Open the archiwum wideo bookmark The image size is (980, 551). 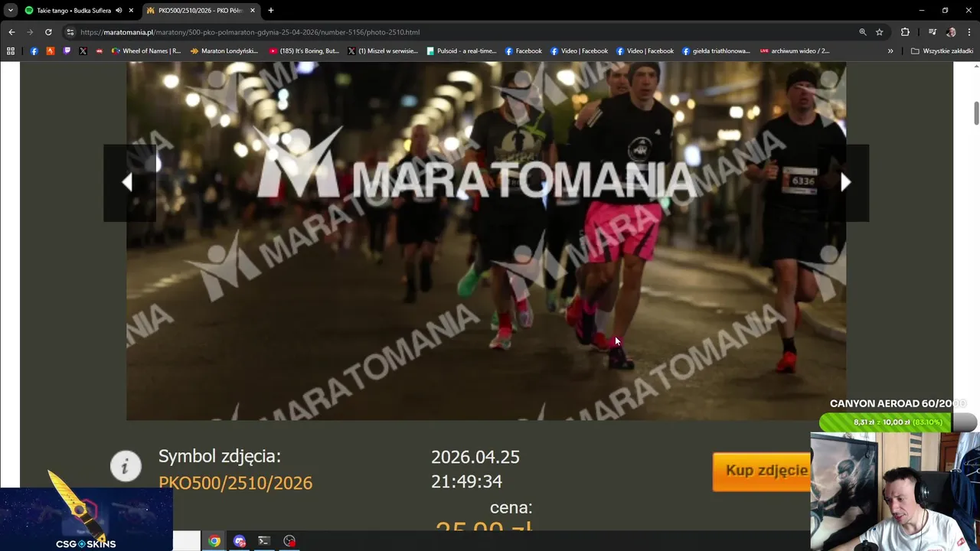click(x=795, y=51)
